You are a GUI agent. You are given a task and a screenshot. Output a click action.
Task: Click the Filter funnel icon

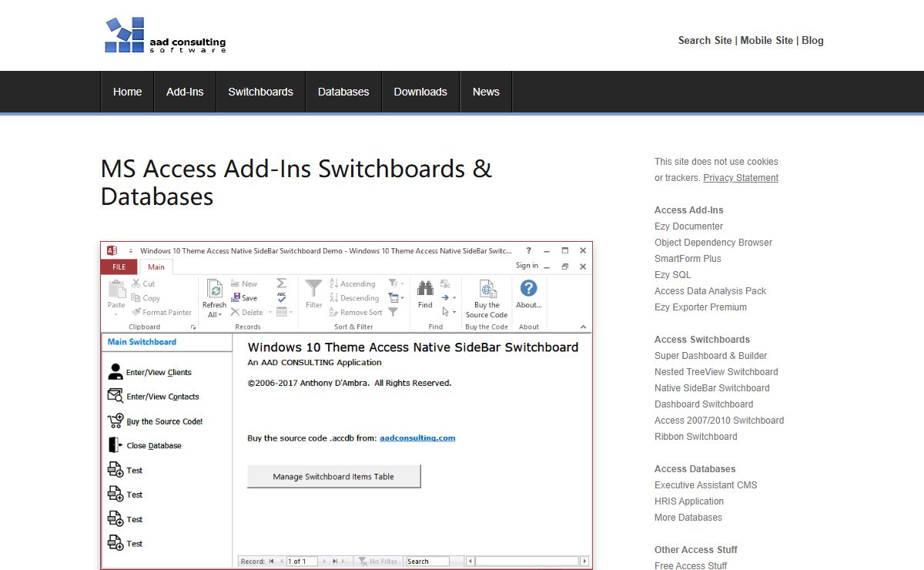coord(314,289)
